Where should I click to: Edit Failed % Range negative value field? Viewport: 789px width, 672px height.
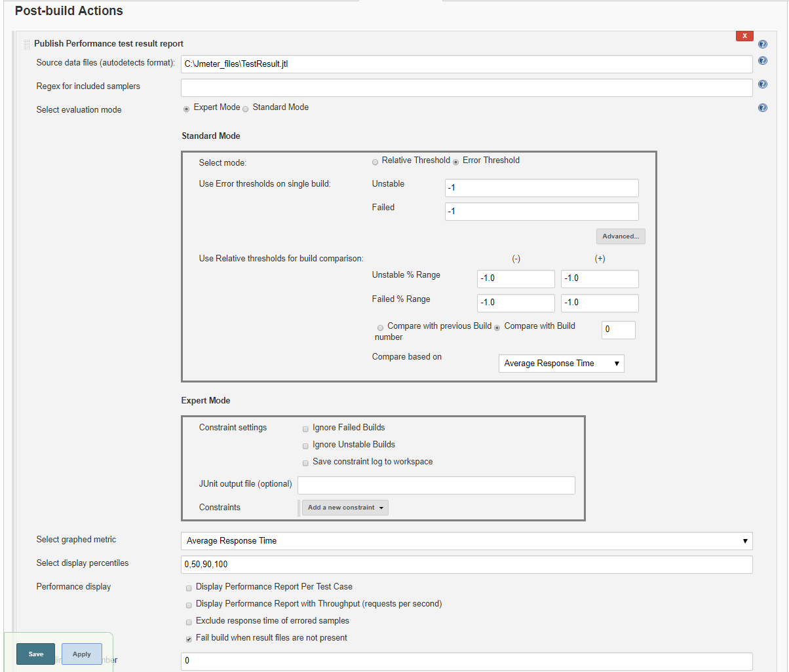pyautogui.click(x=516, y=303)
